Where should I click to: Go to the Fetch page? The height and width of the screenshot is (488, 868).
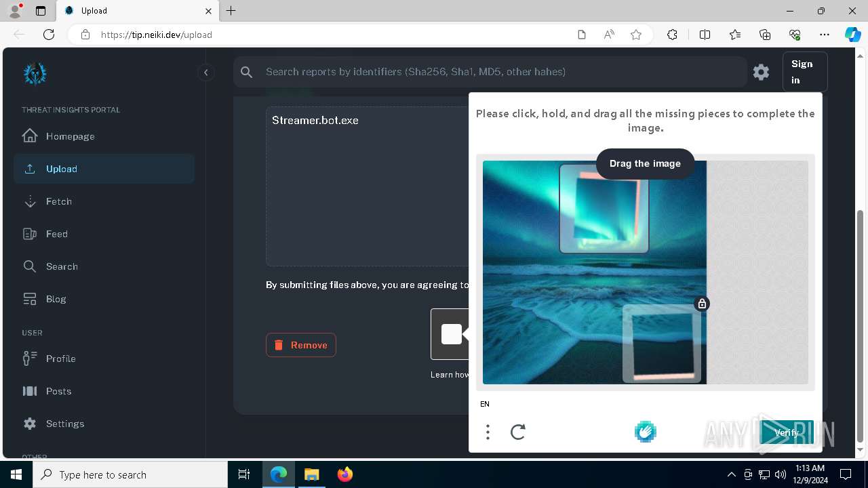(104, 201)
